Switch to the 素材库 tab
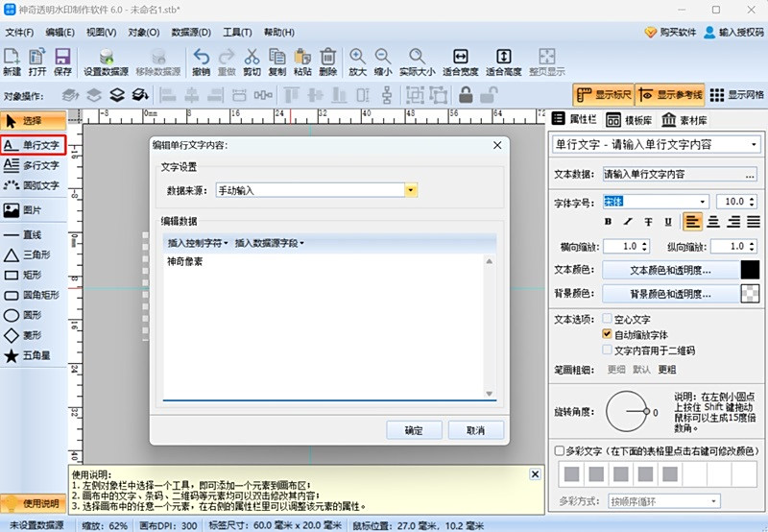The image size is (768, 532). [684, 120]
